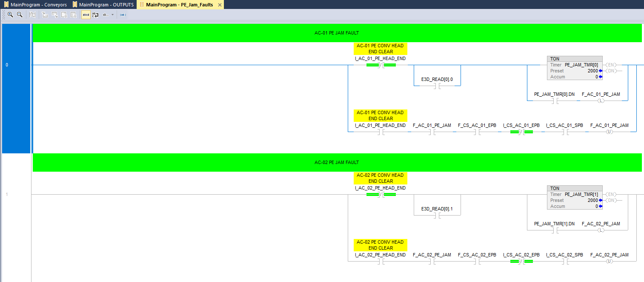Click the green AC-02 PE JAM FAULT comment banner

point(337,162)
